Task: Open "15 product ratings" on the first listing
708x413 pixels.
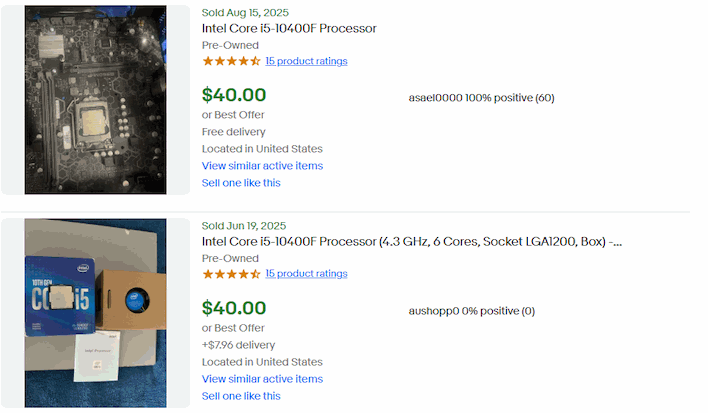Action: pos(306,61)
